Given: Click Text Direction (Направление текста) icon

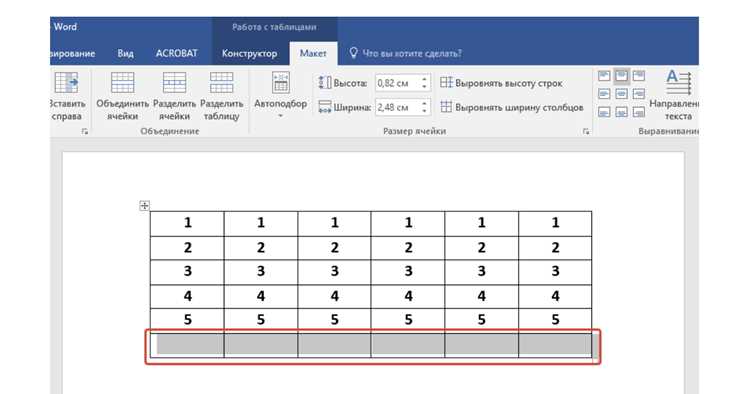Looking at the screenshot, I should [679, 82].
